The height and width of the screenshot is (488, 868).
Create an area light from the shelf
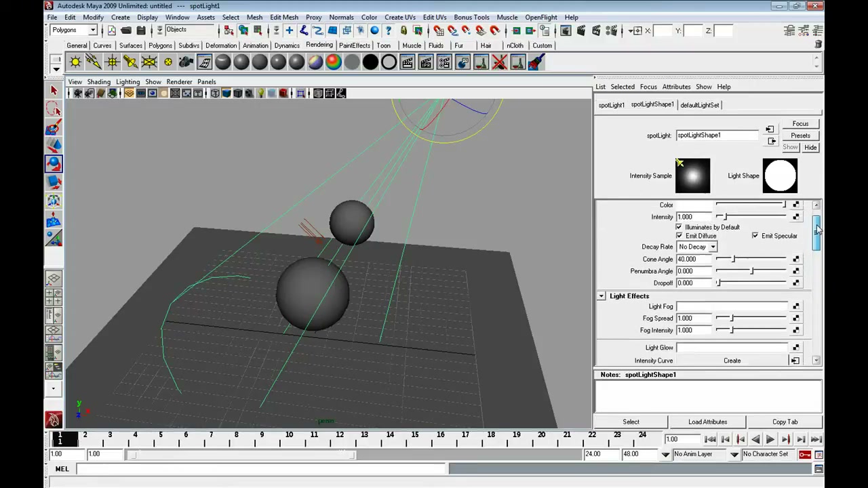[149, 62]
